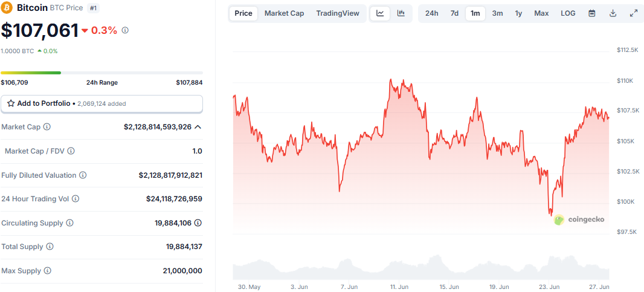The width and height of the screenshot is (644, 292).
Task: Click the $107,061 price value
Action: [40, 30]
